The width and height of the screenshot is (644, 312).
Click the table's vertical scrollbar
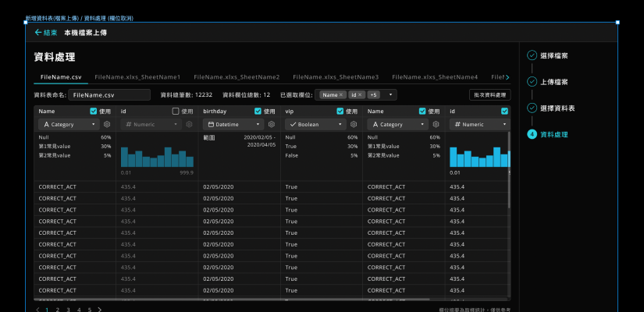509,170
